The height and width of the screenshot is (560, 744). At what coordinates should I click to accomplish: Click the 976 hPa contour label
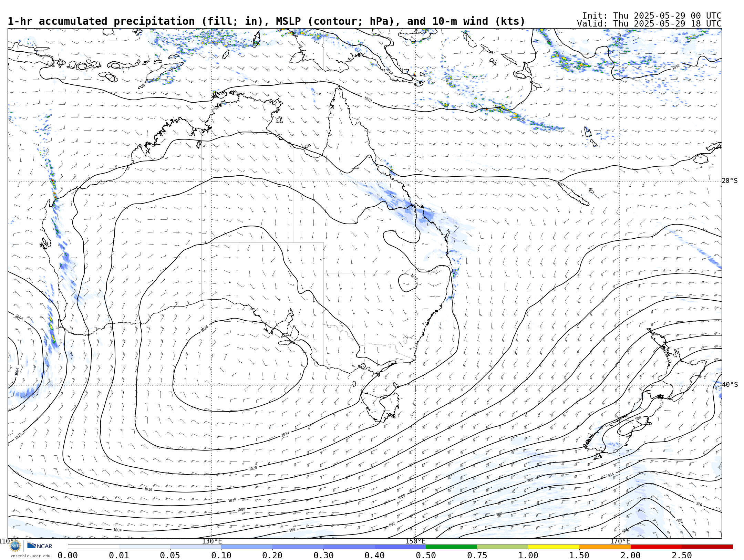tap(699, 504)
